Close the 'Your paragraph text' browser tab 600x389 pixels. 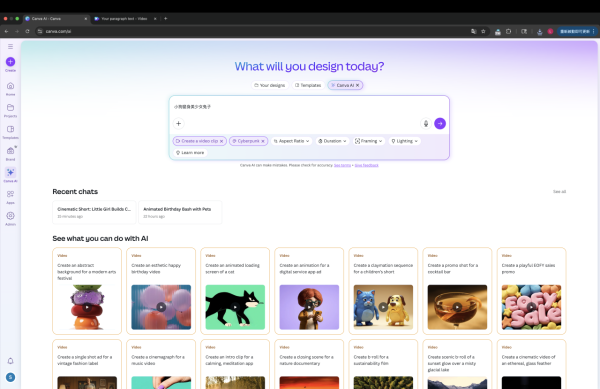coord(155,18)
